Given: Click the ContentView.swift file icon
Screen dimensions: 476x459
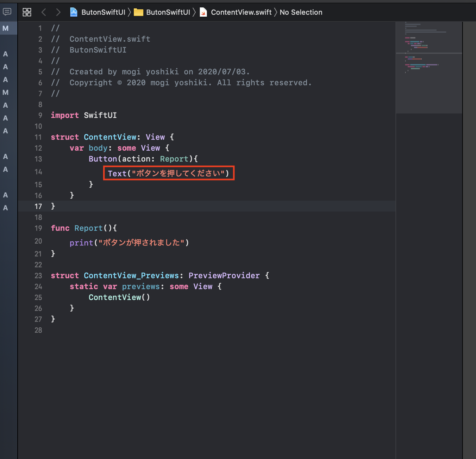Looking at the screenshot, I should (x=203, y=12).
